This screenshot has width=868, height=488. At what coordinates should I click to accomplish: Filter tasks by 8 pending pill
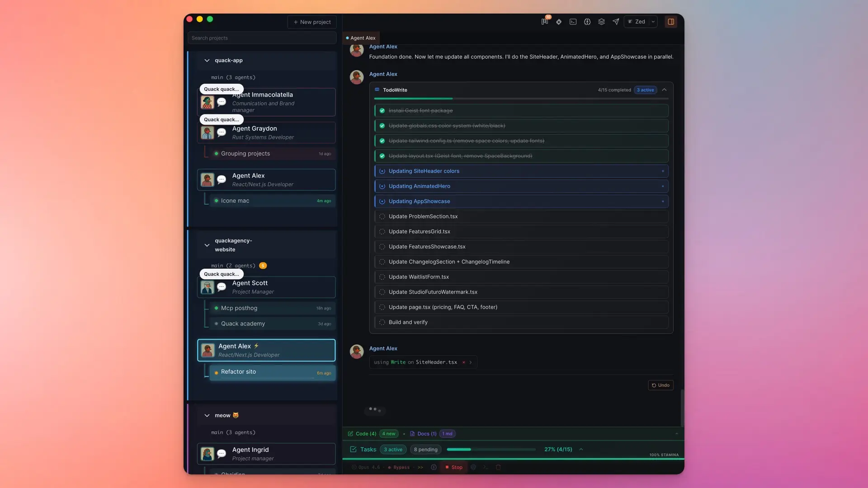coord(425,450)
